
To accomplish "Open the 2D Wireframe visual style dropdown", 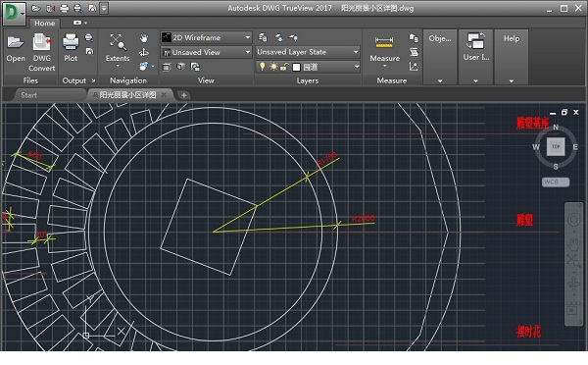I will (206, 37).
